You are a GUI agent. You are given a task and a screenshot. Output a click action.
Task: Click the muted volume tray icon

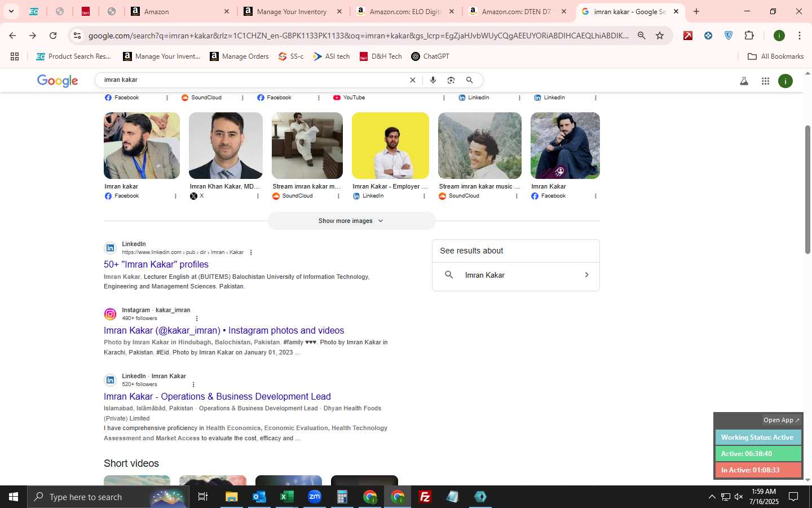coord(739,497)
